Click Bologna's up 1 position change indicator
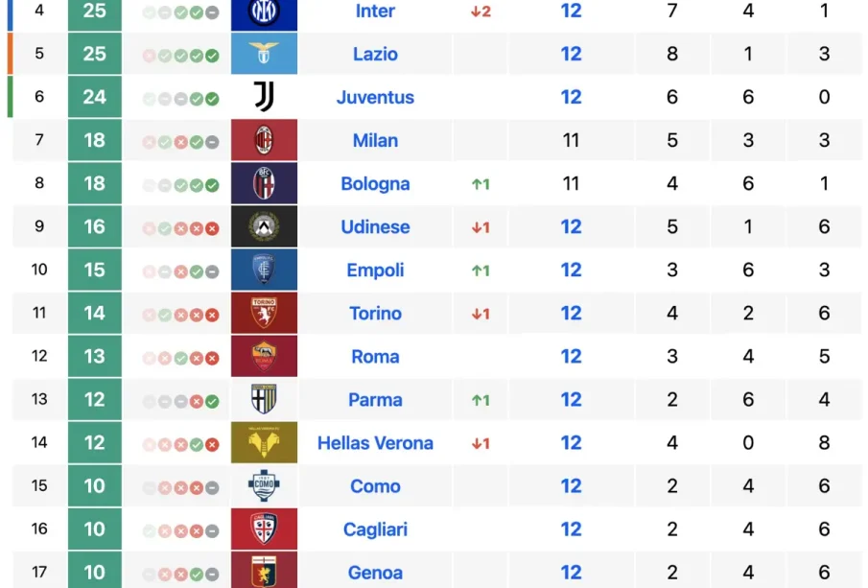Viewport: 868px width, 588px height. tap(481, 184)
